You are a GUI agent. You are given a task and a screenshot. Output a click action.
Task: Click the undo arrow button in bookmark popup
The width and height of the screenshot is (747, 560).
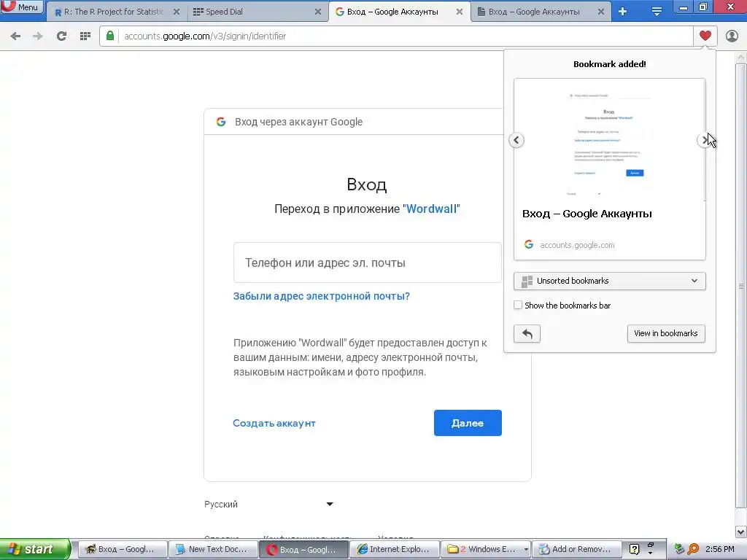(527, 334)
